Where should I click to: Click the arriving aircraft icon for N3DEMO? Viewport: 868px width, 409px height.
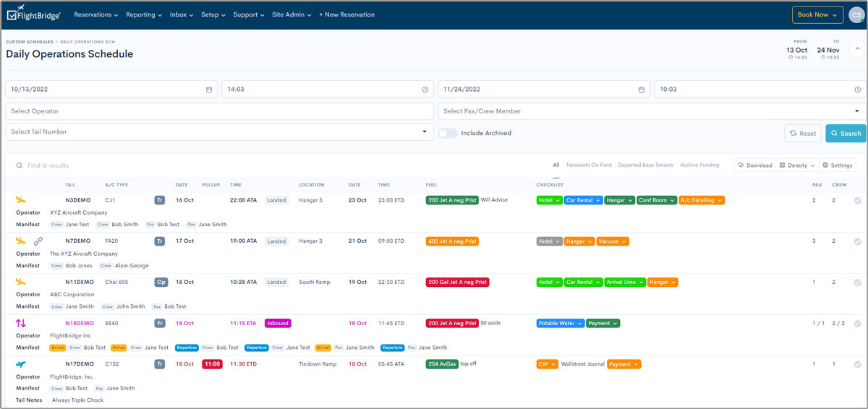pos(20,200)
